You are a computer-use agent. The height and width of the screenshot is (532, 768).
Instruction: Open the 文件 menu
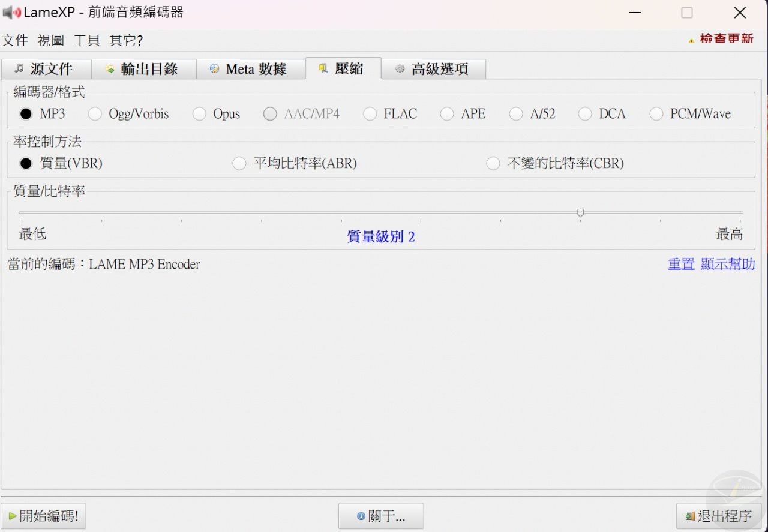pyautogui.click(x=16, y=40)
